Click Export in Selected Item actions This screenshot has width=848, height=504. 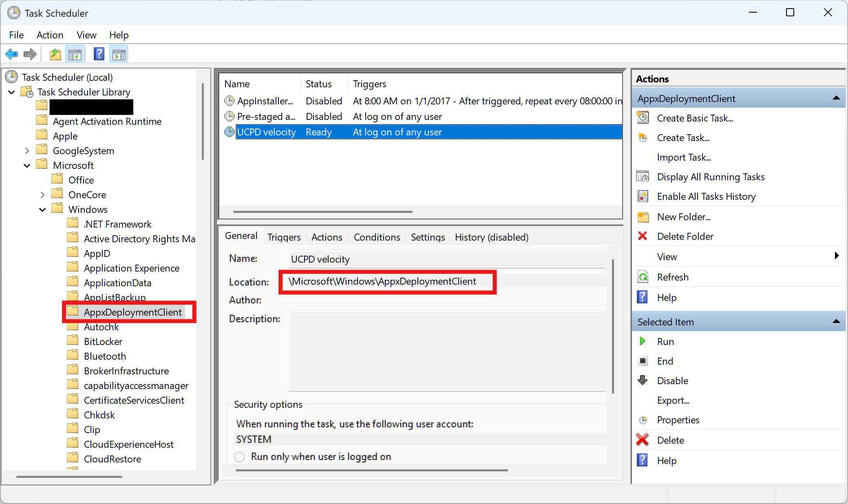pos(673,400)
